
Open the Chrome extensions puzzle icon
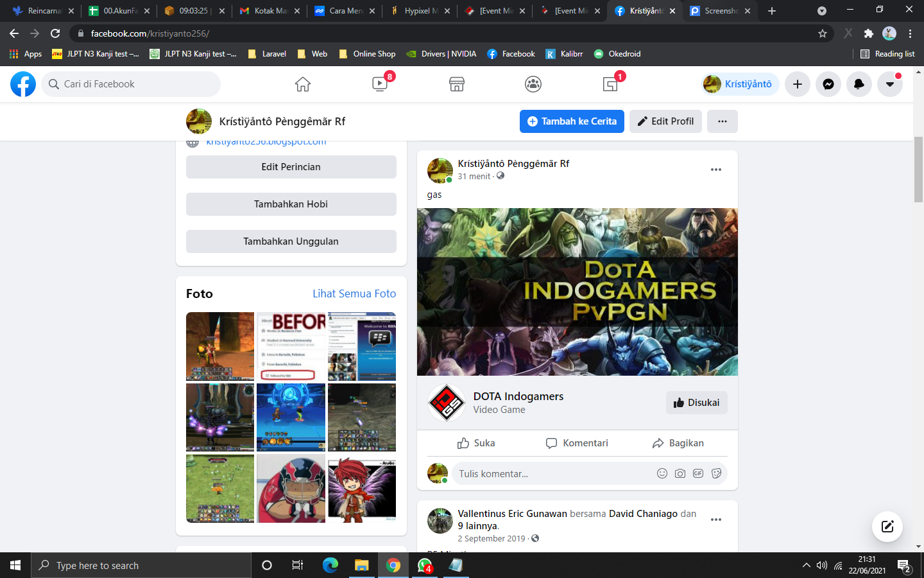coord(869,33)
